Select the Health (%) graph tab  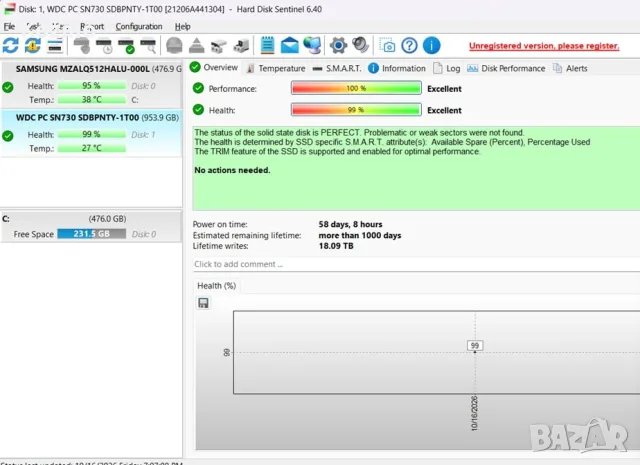click(217, 286)
